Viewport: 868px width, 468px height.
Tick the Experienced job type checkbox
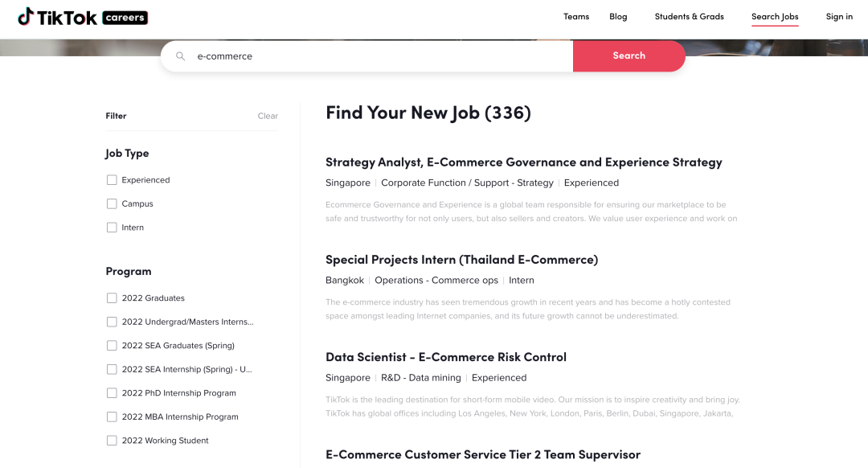(x=112, y=180)
